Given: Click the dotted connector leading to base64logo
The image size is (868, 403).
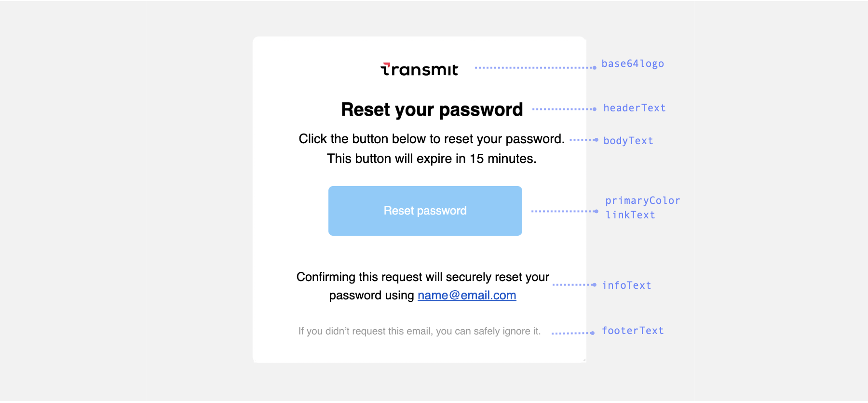Looking at the screenshot, I should point(535,68).
